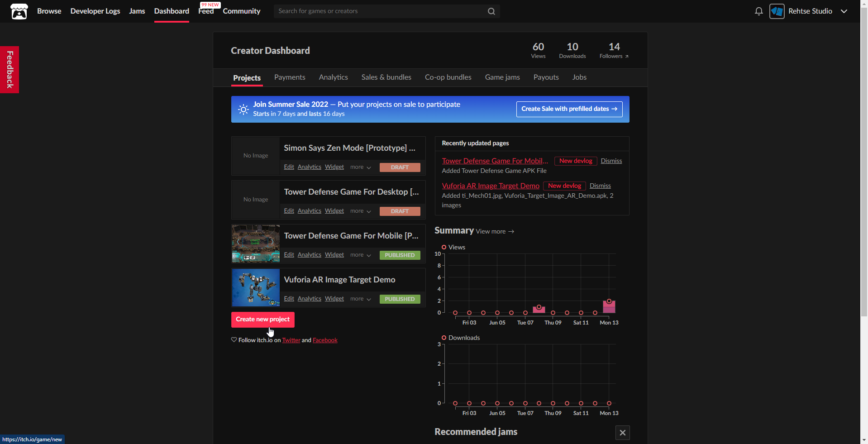Open Tower Defense Game For Mobile title
This screenshot has height=444, width=868.
(351, 236)
